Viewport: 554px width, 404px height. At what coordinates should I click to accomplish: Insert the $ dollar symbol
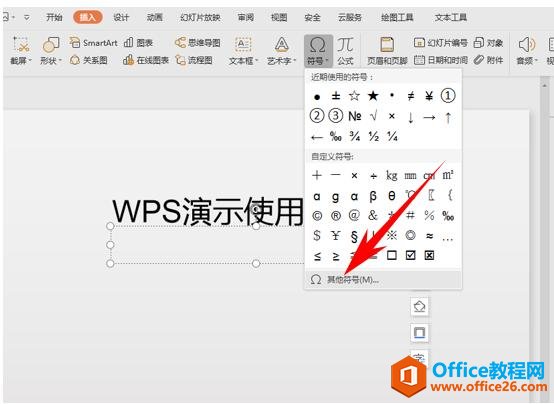click(317, 235)
